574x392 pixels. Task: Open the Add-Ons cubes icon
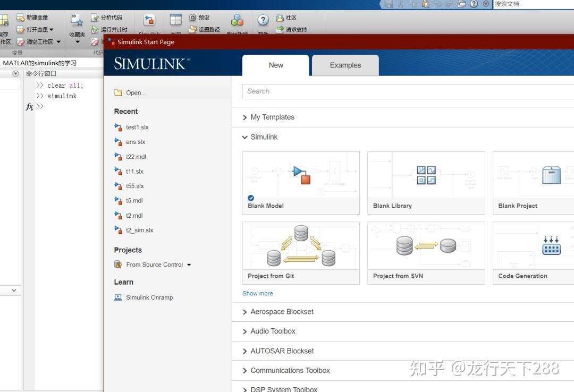(237, 20)
